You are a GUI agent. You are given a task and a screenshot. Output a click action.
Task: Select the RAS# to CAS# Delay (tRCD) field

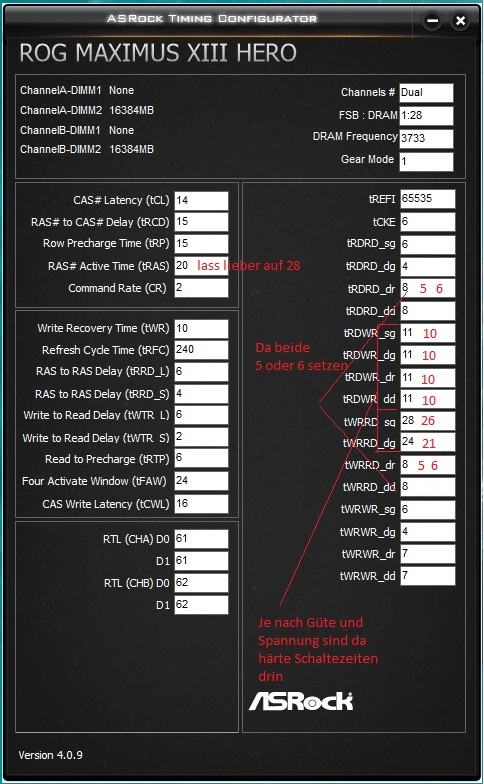[202, 222]
